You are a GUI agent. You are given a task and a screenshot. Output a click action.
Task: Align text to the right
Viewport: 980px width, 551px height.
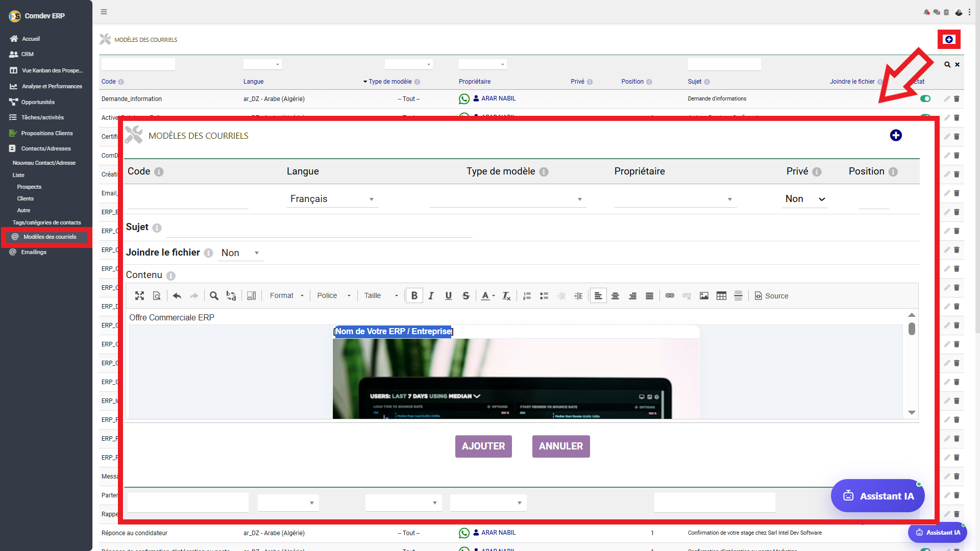point(632,296)
